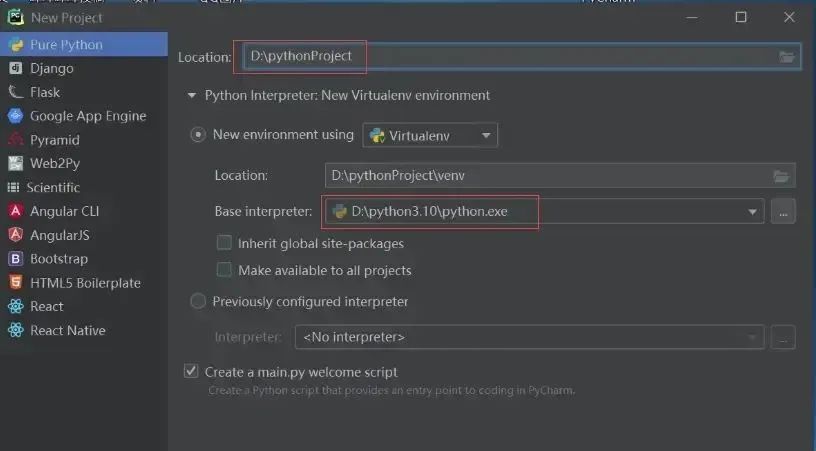Click the folder icon in project Location field
This screenshot has width=816, height=451.
[786, 57]
